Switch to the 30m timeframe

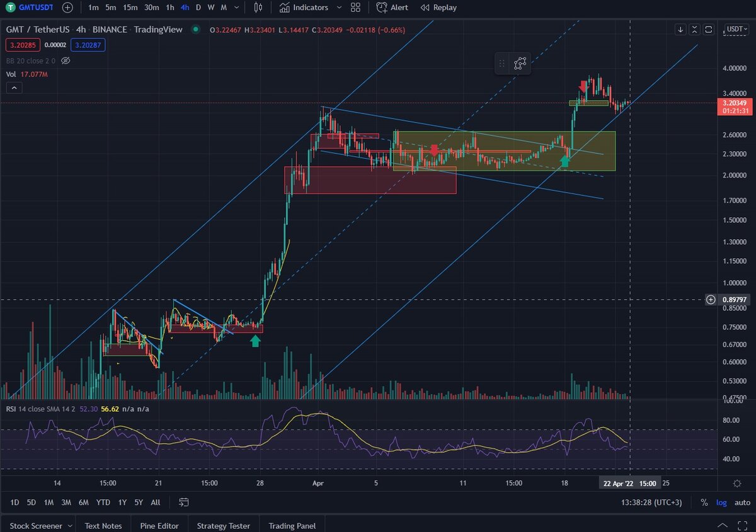151,8
